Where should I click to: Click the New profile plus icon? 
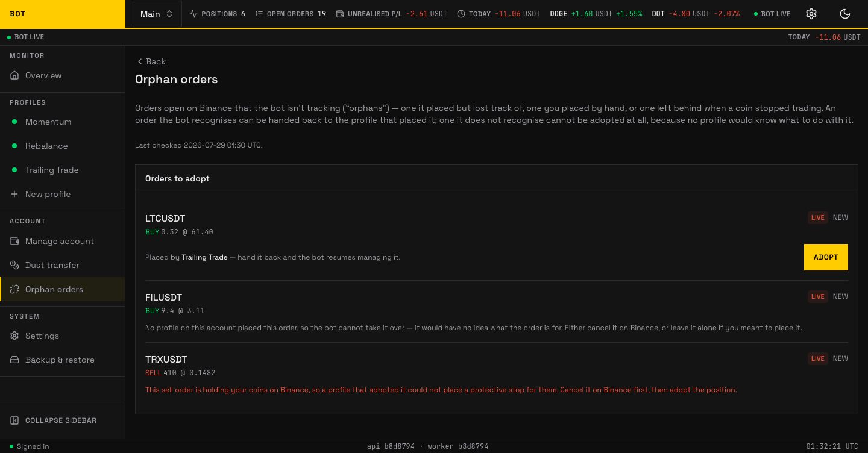[x=15, y=194]
